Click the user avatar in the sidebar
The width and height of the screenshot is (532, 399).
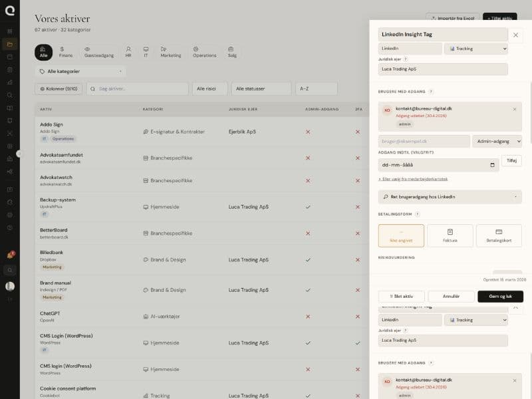(10, 287)
